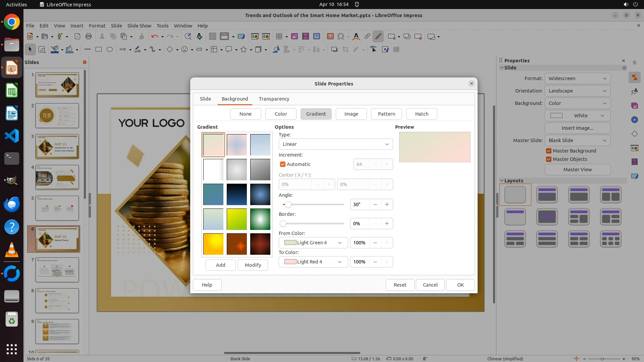Switch to the Transparency tab
The width and height of the screenshot is (644, 362).
274,99
